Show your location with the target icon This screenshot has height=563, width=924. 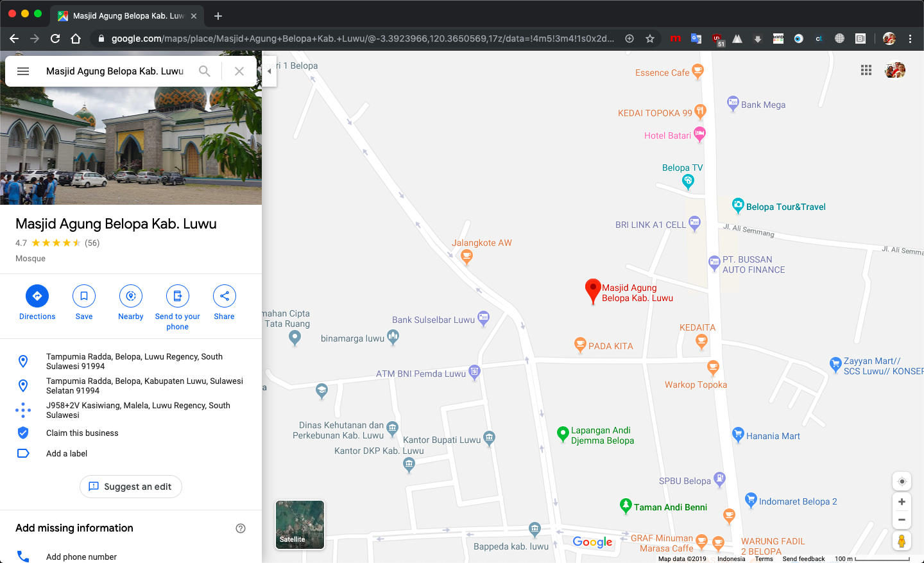coord(902,481)
